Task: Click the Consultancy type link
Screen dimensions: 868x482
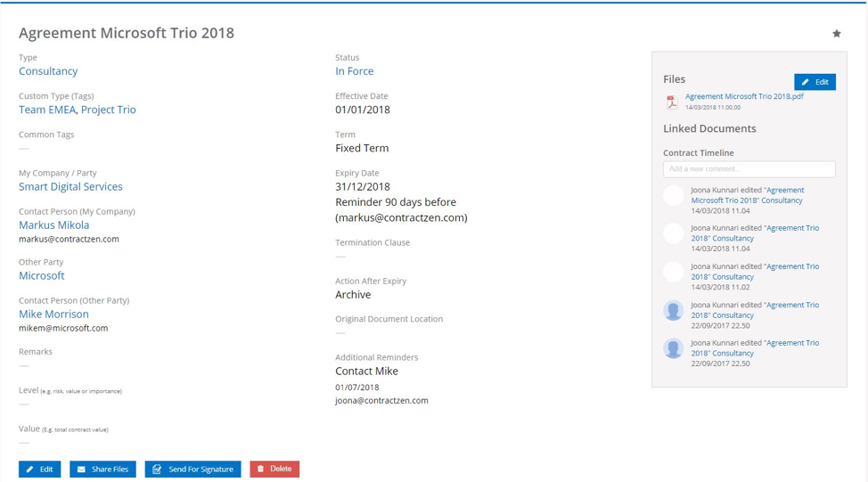Action: [48, 71]
